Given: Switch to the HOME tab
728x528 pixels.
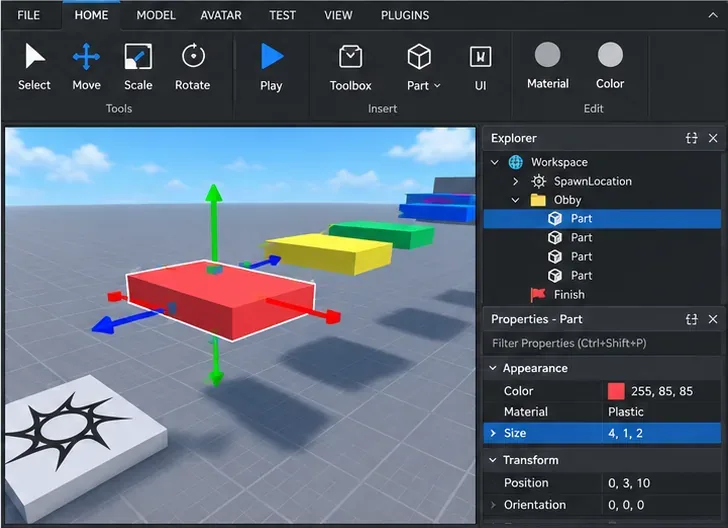Looking at the screenshot, I should 91,15.
